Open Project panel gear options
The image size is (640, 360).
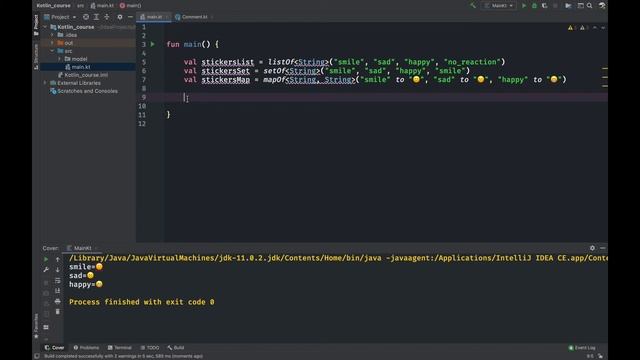120,17
